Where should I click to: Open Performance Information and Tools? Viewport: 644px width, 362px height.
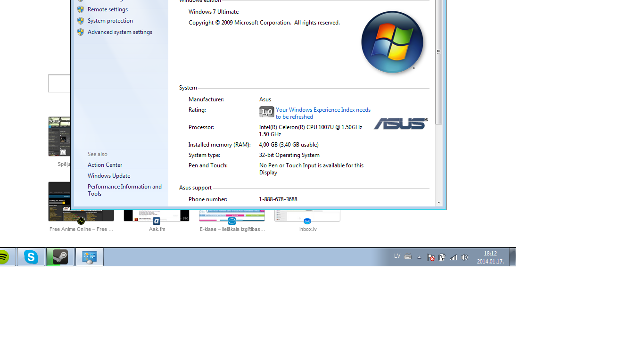coord(124,190)
